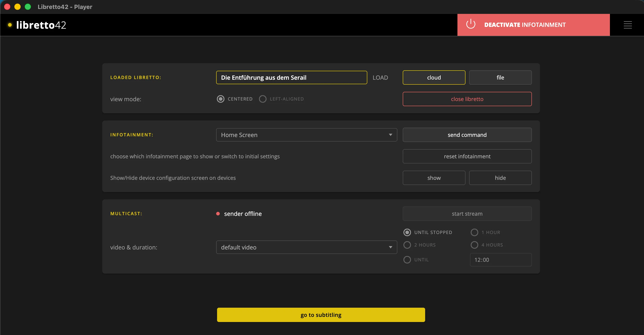644x335 pixels.
Task: Click the window title 'Libretto42 - Player'
Action: tap(65, 7)
